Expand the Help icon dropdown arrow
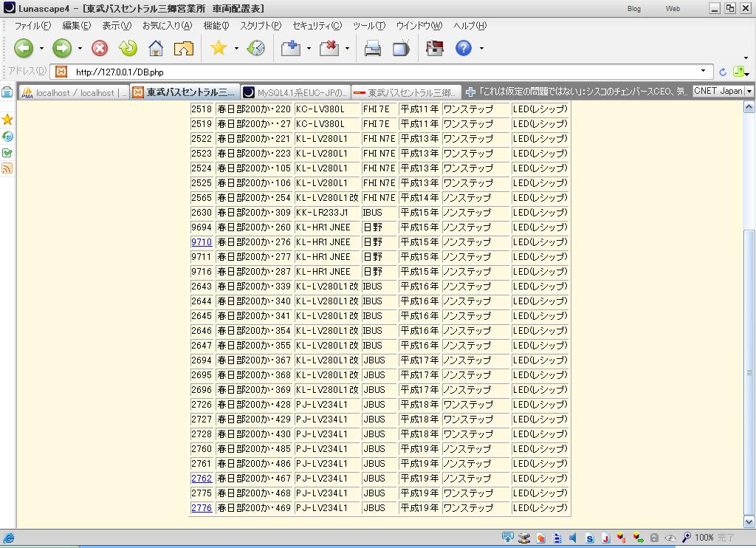756x548 pixels. click(481, 48)
